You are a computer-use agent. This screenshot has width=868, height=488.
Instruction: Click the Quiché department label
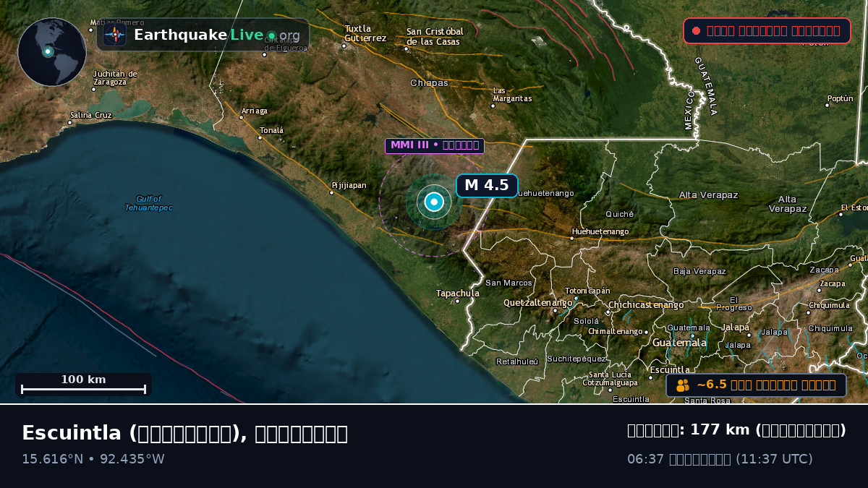click(x=620, y=214)
